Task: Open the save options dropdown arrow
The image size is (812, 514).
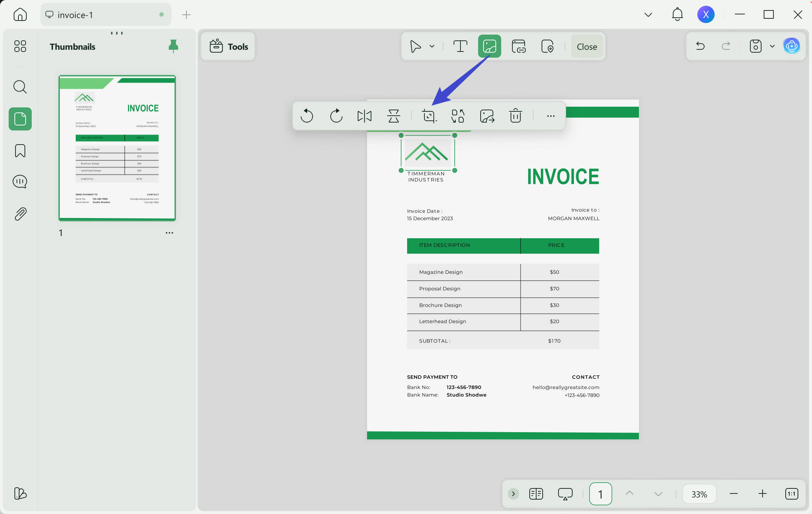Action: point(772,46)
